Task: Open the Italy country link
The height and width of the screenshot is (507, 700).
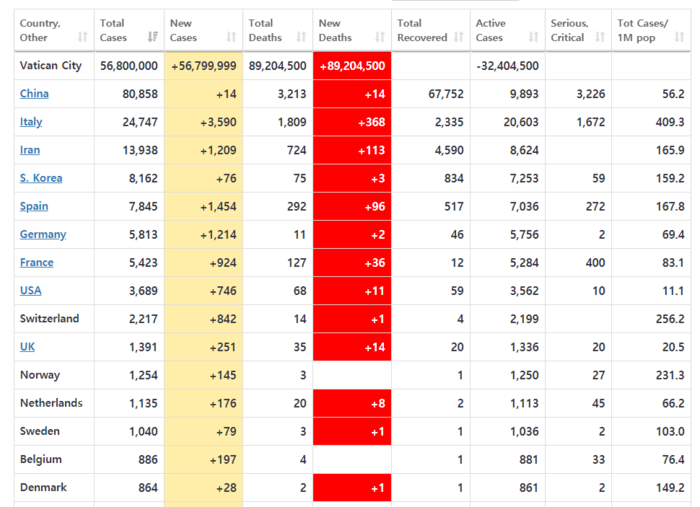Action: coord(32,122)
